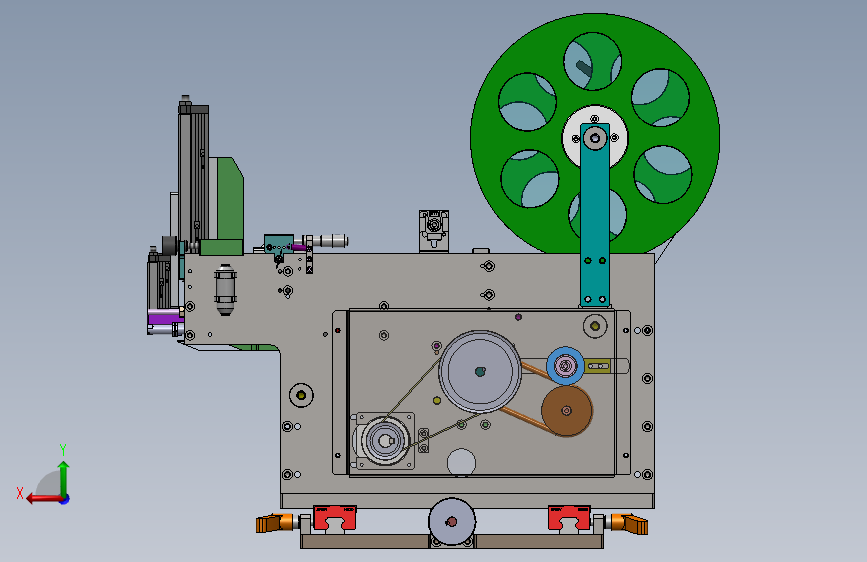Select the yellow slotted bracket beside blue roller
The height and width of the screenshot is (562, 867).
pos(598,366)
